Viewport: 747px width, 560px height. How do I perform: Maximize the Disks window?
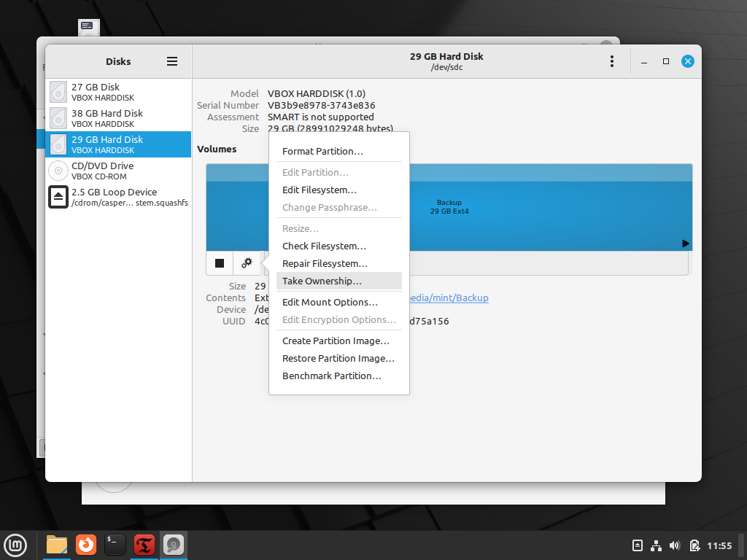(x=666, y=61)
